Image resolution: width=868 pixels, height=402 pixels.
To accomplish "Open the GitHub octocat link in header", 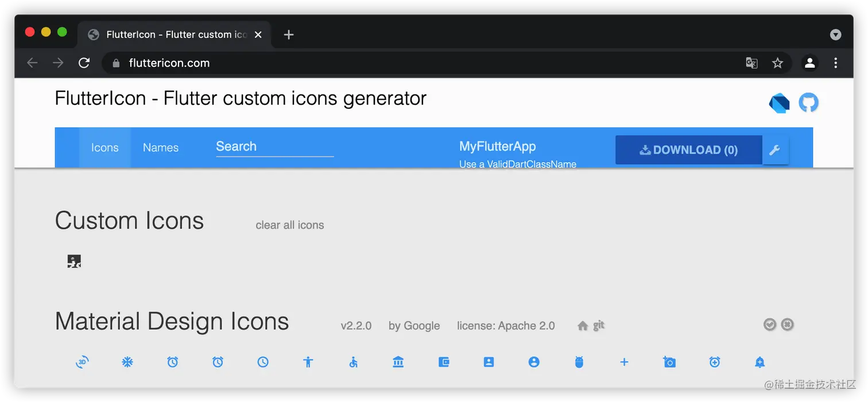I will point(808,103).
